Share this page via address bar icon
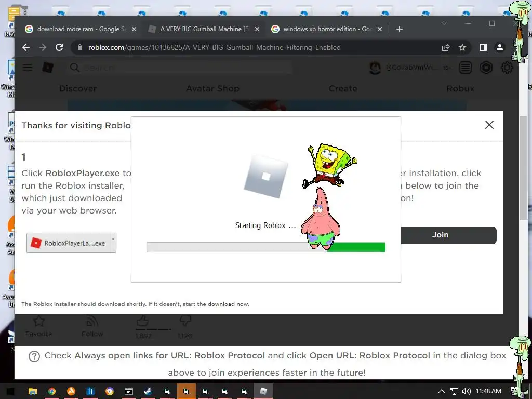The height and width of the screenshot is (399, 532). [445, 47]
